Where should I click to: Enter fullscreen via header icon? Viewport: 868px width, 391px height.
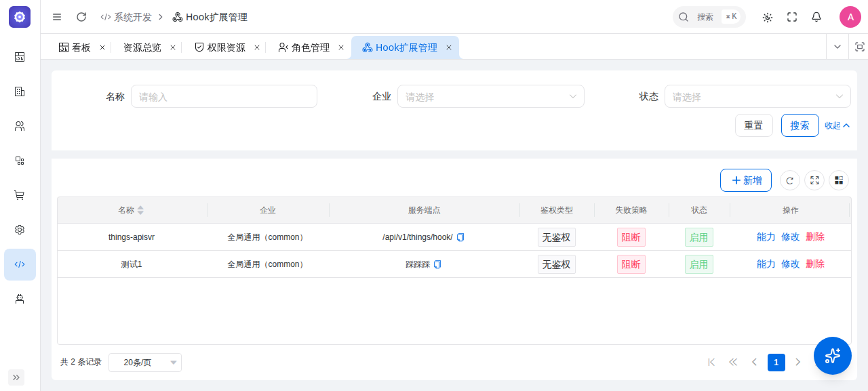[792, 17]
